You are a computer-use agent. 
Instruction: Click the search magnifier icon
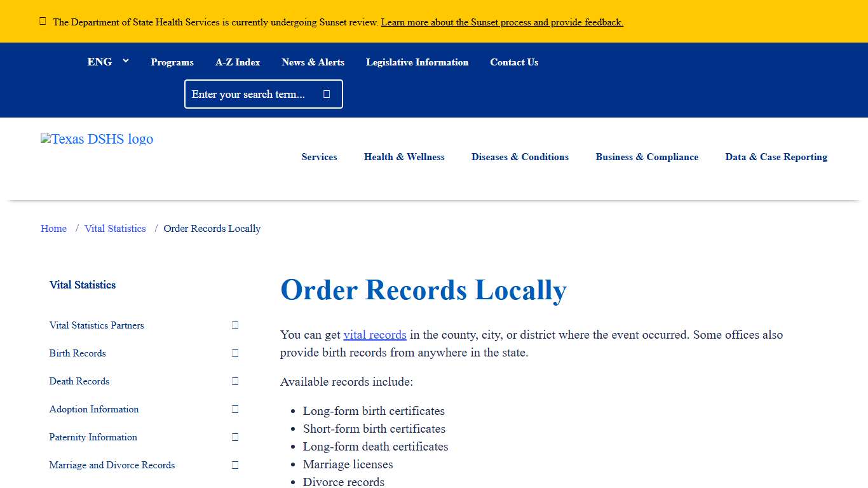[326, 93]
